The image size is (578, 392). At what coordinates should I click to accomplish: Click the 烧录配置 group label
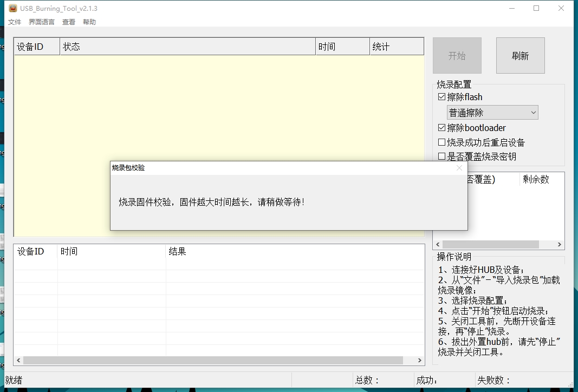click(454, 84)
